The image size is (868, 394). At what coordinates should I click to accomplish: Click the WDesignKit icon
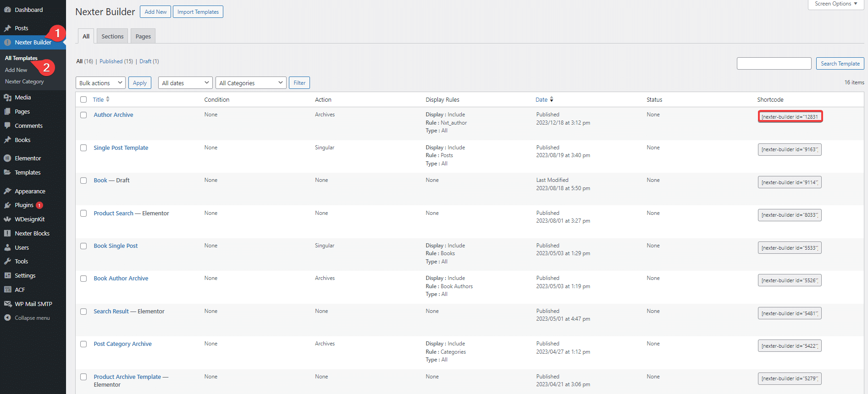tap(7, 219)
